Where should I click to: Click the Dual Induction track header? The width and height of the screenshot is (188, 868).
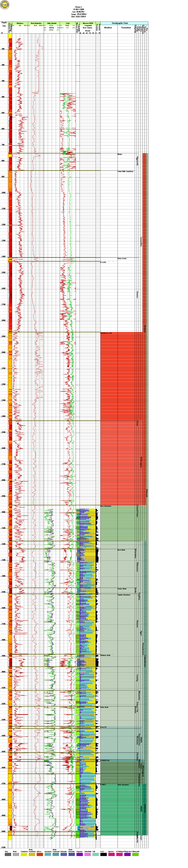click(36, 23)
